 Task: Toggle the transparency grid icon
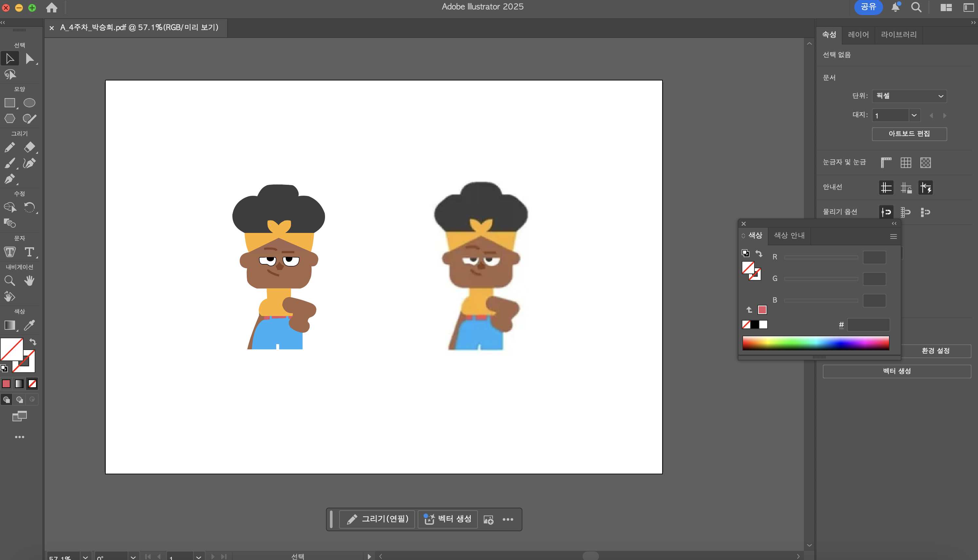click(925, 163)
